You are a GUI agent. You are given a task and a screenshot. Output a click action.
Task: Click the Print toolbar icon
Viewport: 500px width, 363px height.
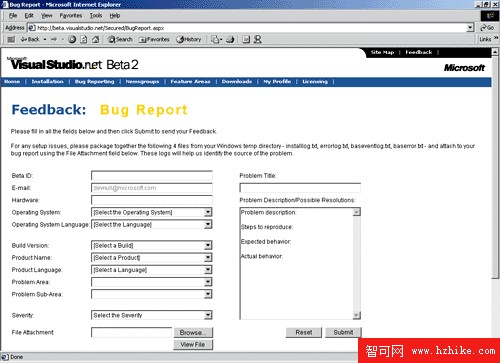click(230, 39)
